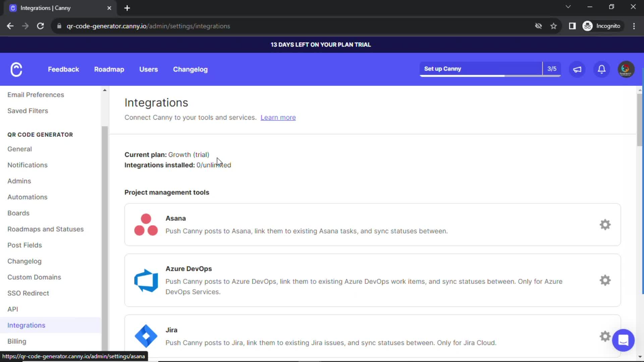Viewport: 644px width, 362px height.
Task: Click the Users navigation tab
Action: coord(149,69)
